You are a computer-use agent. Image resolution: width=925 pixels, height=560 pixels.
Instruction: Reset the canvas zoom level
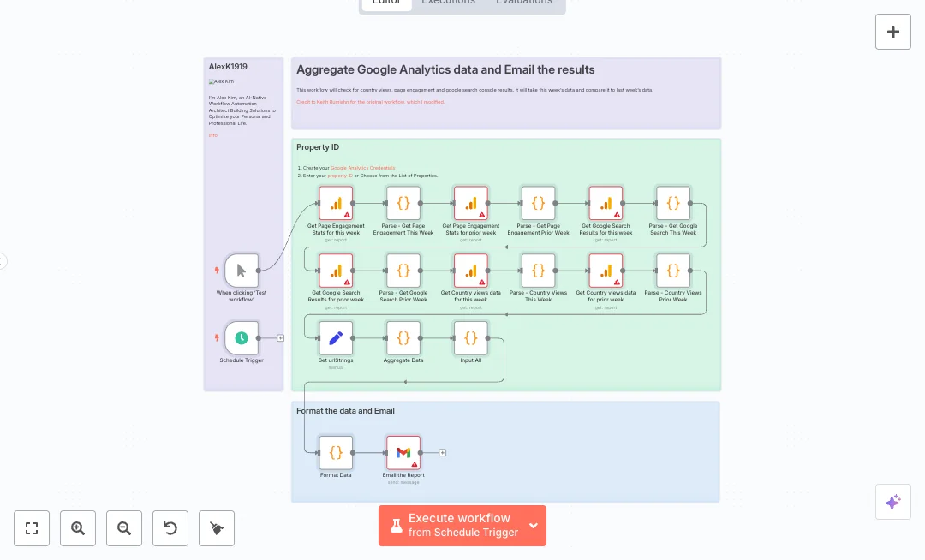click(170, 528)
